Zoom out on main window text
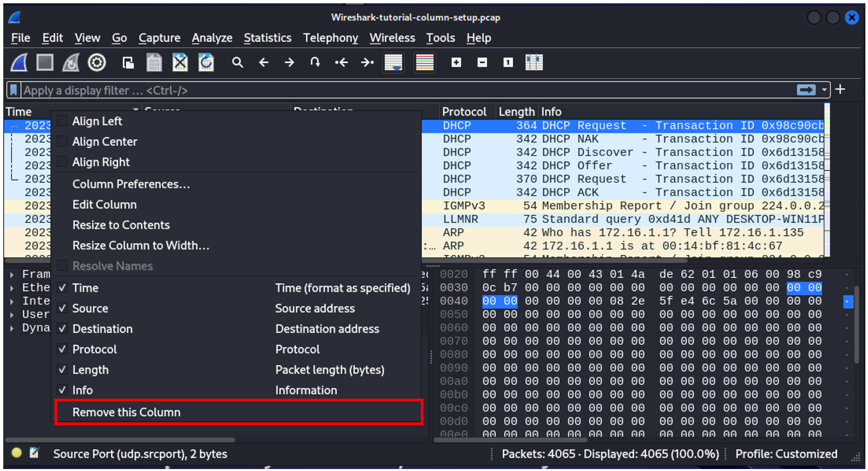The height and width of the screenshot is (471, 868). tap(482, 62)
